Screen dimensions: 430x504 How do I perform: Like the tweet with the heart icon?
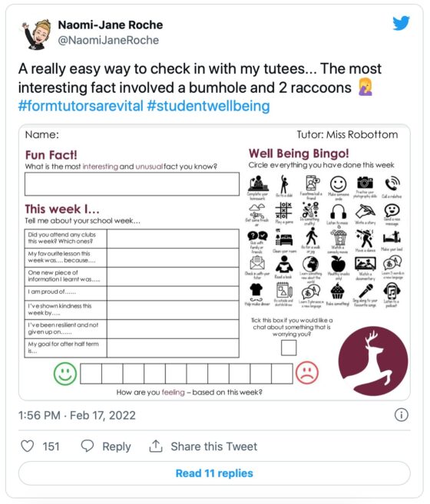[28, 446]
